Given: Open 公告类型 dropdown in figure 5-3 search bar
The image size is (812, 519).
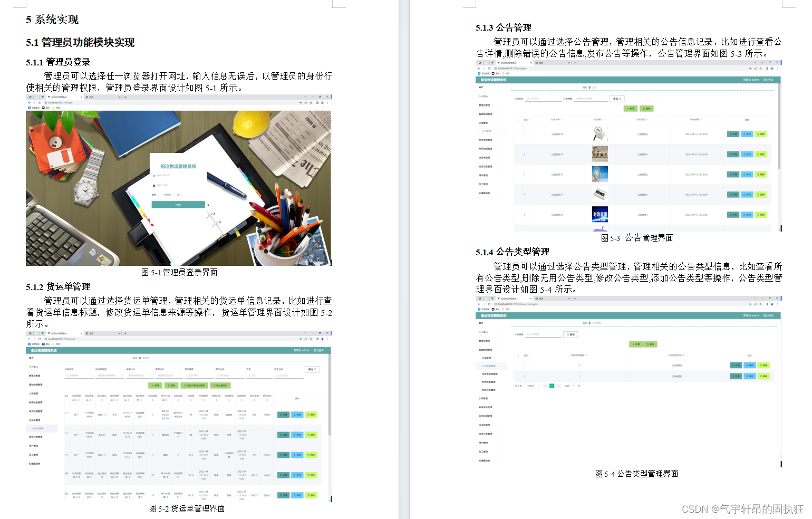Looking at the screenshot, I should pos(591,99).
